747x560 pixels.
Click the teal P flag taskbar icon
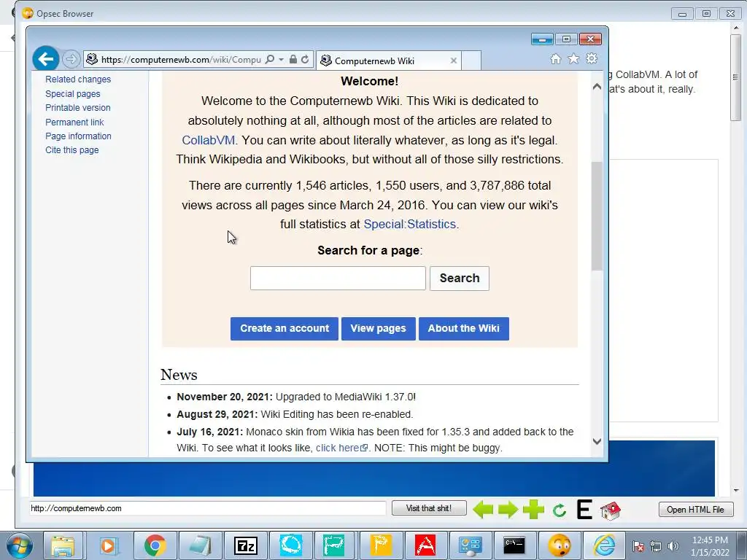[335, 545]
